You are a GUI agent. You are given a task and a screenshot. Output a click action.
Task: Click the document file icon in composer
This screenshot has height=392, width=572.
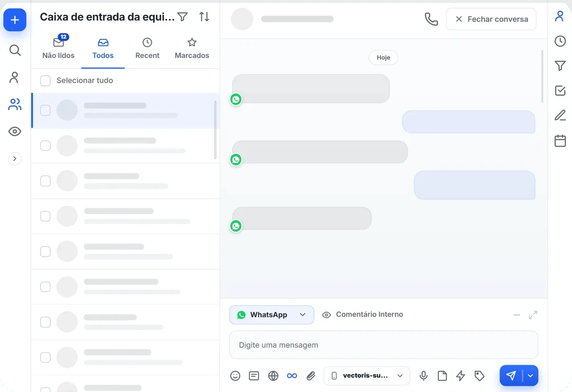pyautogui.click(x=442, y=376)
